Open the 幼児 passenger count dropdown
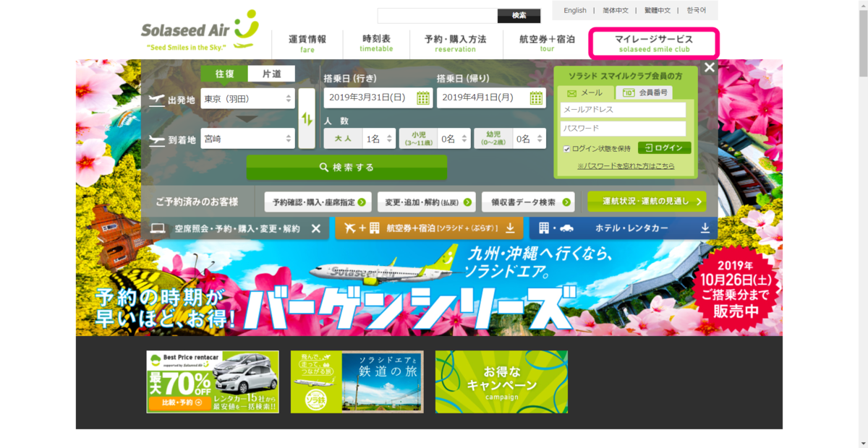Viewport: 868px width, 448px height. click(x=529, y=138)
